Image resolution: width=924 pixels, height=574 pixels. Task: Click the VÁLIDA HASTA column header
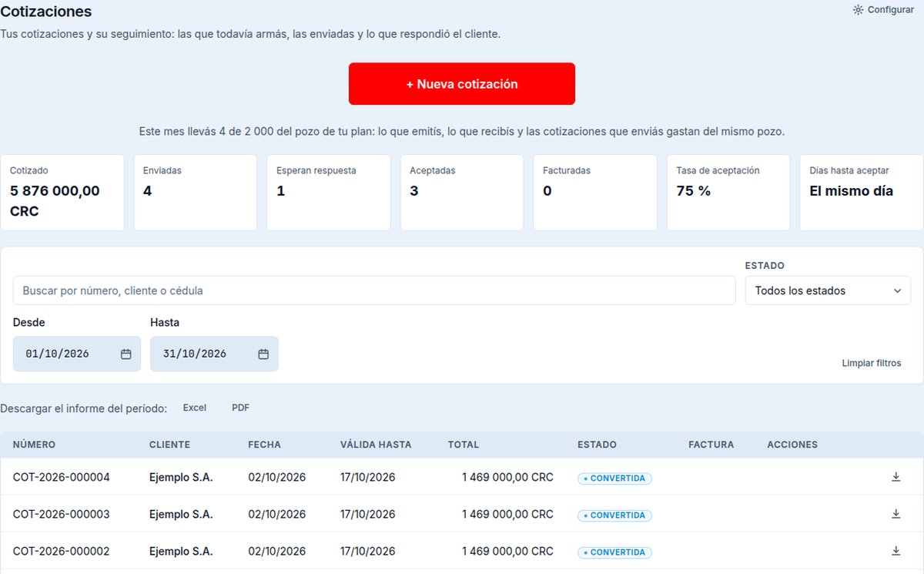[376, 445]
